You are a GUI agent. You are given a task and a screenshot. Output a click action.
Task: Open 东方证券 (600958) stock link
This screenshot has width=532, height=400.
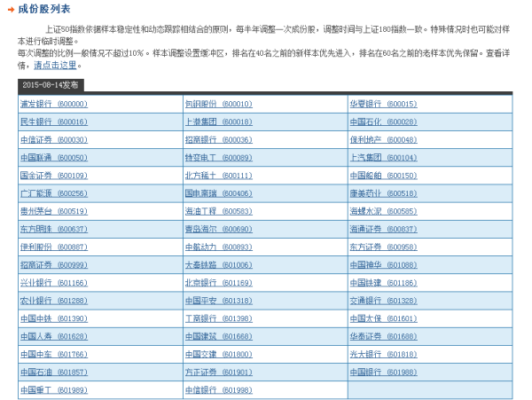point(383,247)
